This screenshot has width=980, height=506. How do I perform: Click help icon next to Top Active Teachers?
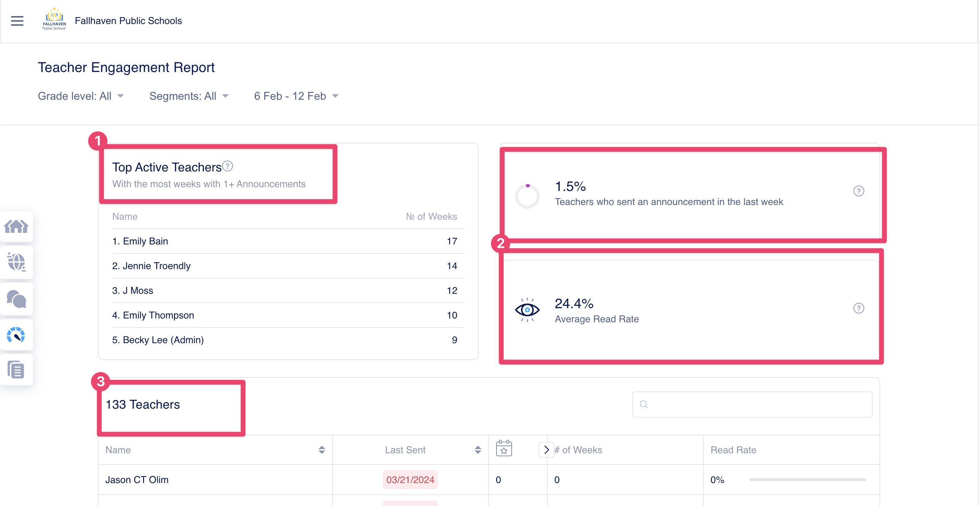coord(227,166)
